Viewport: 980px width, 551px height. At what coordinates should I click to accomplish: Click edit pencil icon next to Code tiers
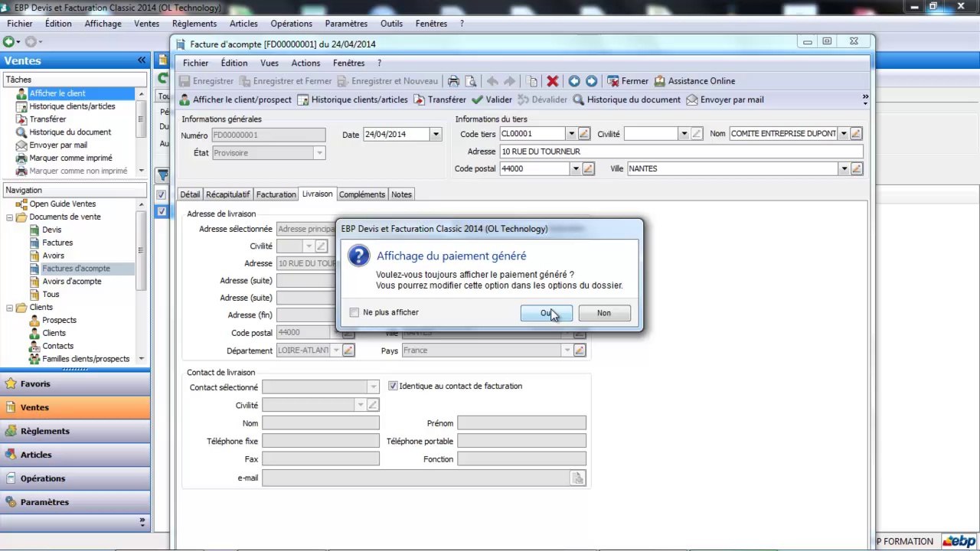(x=584, y=134)
